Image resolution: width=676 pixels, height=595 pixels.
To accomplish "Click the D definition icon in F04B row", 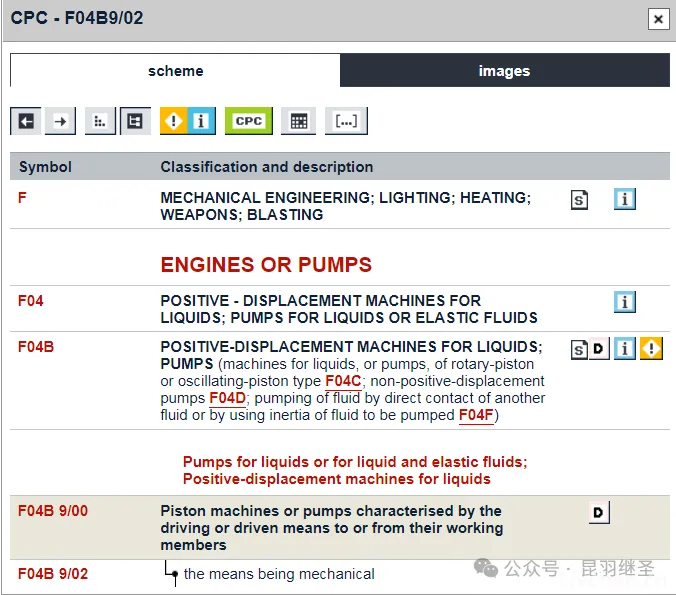I will pos(599,349).
